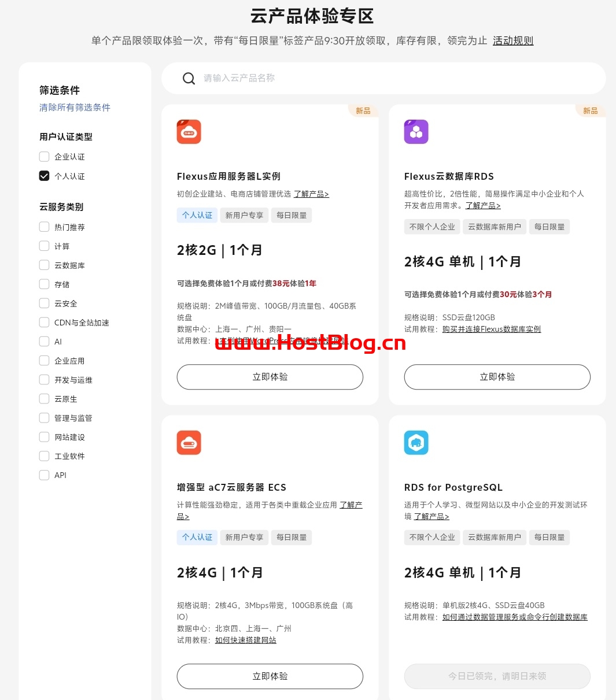Screen dimensions: 616x700
Task: Click 立即体验 for Flexus云数据库RDS
Action: click(x=497, y=377)
